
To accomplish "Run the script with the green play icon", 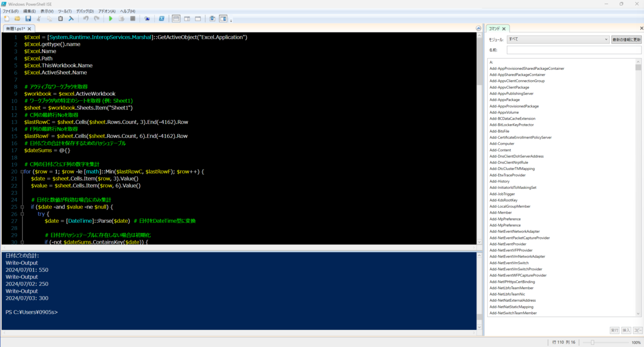I will tap(111, 19).
